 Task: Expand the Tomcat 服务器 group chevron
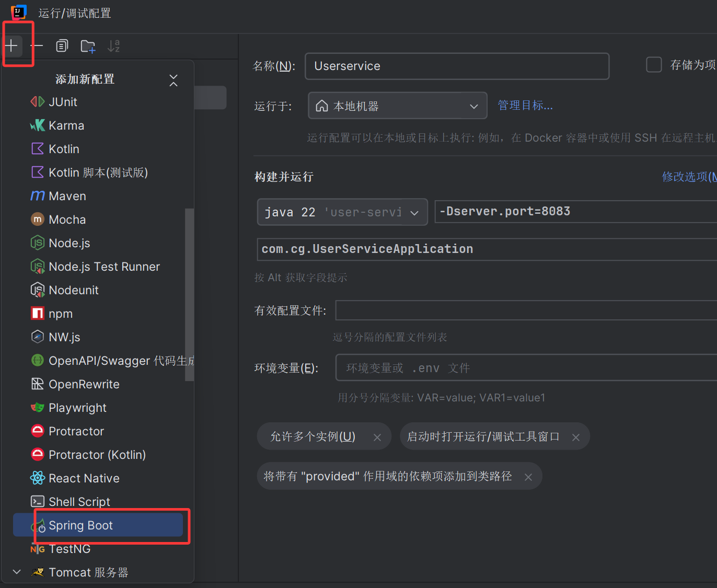pos(17,572)
